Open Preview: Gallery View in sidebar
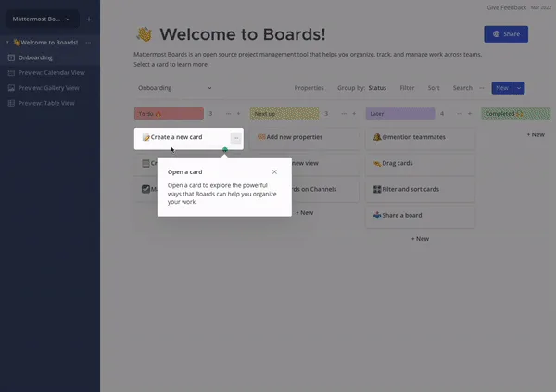Screen dimensions: 556x392 (x=48, y=88)
